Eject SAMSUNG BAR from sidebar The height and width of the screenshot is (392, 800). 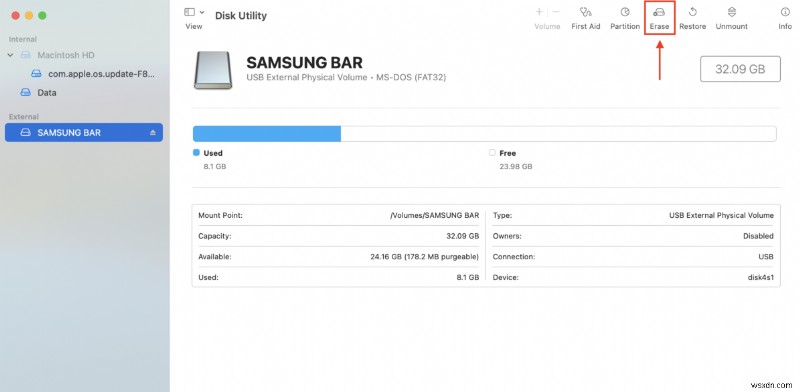[x=153, y=133]
